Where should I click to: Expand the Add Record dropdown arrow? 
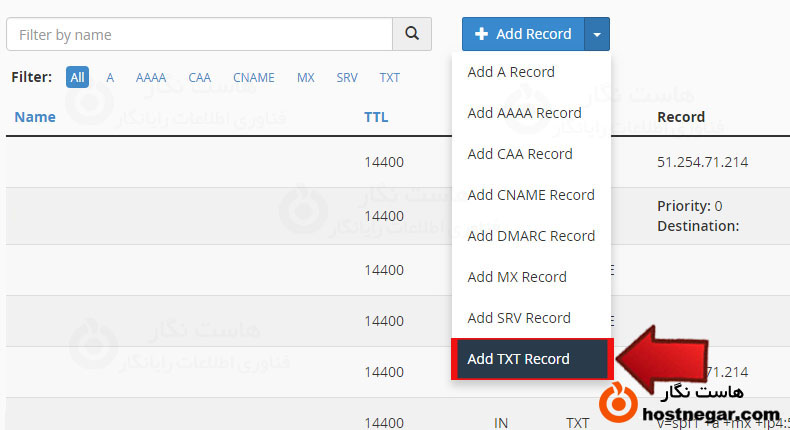point(597,34)
